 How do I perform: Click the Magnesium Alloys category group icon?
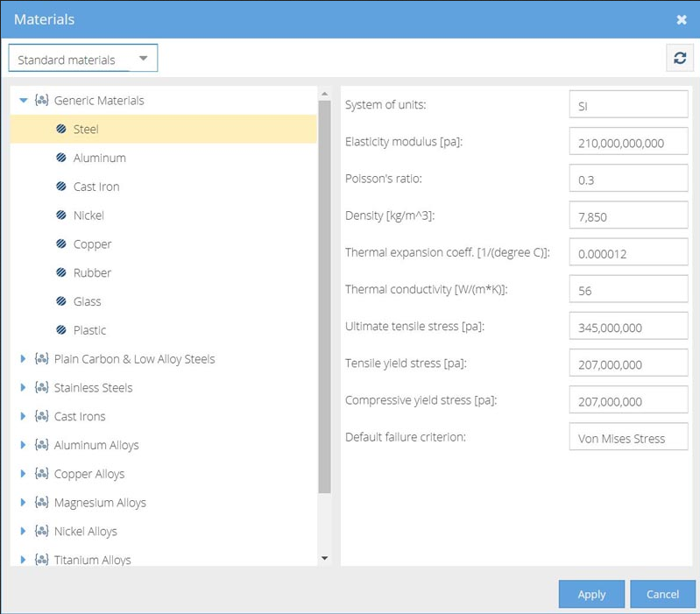click(41, 503)
